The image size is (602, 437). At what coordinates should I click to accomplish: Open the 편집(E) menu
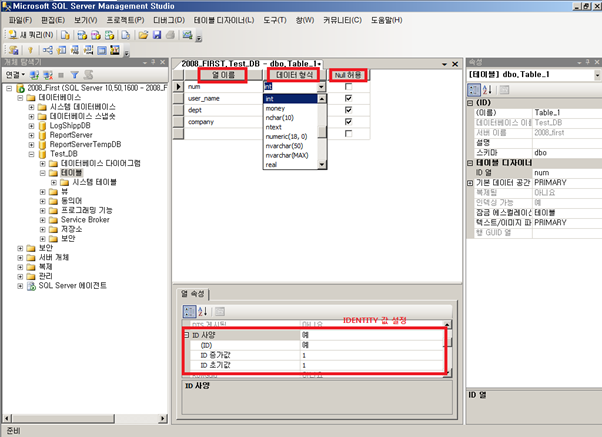(53, 20)
